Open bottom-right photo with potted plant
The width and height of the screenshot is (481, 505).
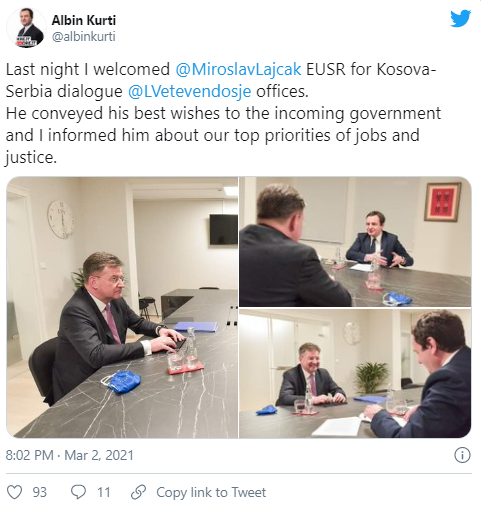click(x=355, y=373)
